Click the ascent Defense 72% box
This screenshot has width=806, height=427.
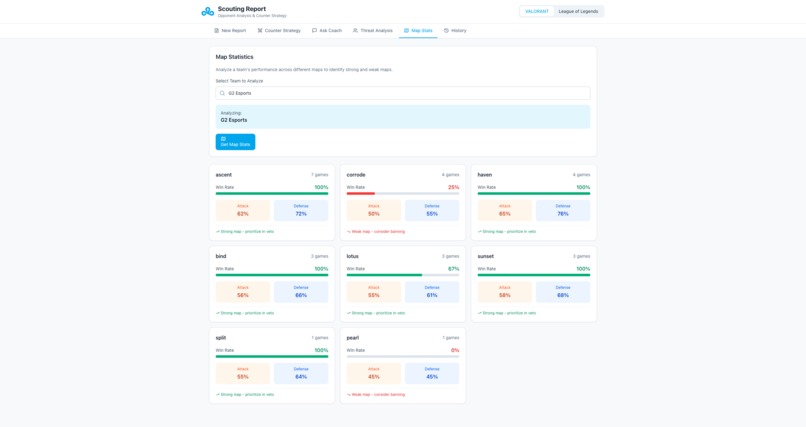click(x=301, y=211)
